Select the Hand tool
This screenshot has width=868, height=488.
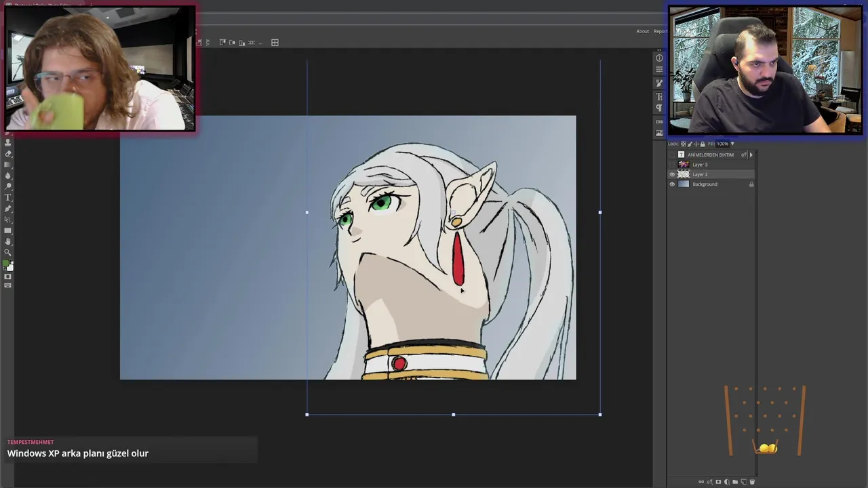click(8, 241)
